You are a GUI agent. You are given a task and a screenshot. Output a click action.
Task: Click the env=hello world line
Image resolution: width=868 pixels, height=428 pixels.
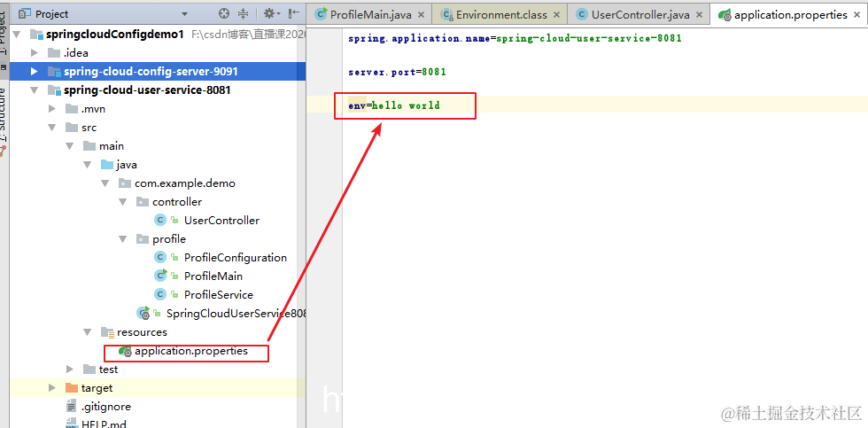point(393,105)
